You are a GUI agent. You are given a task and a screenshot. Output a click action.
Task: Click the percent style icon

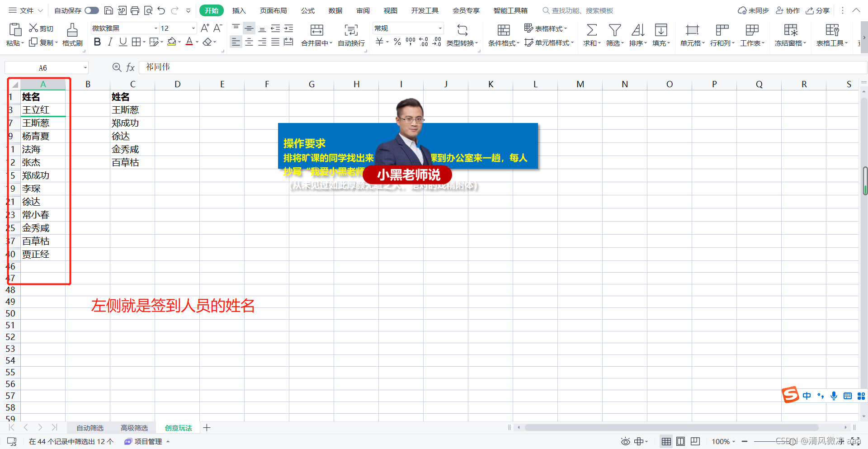[x=397, y=42]
